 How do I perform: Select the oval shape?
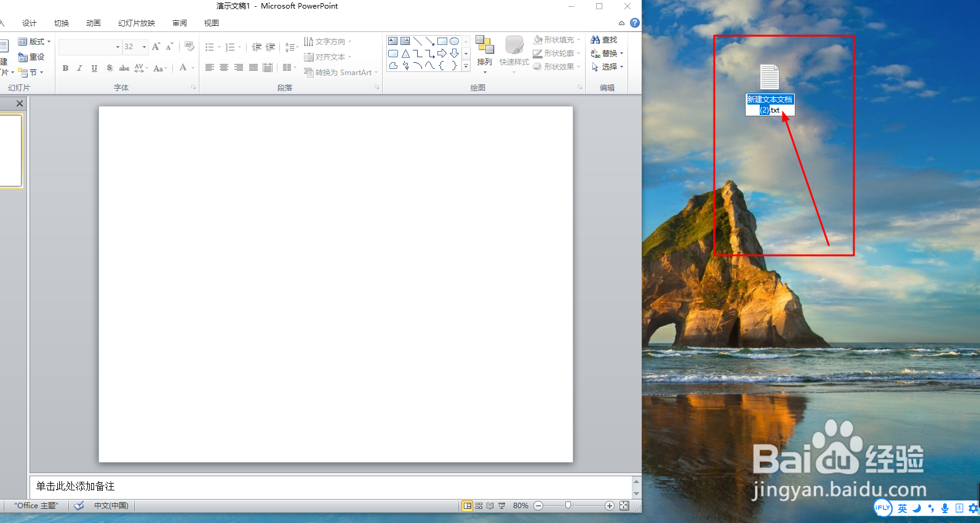click(454, 41)
